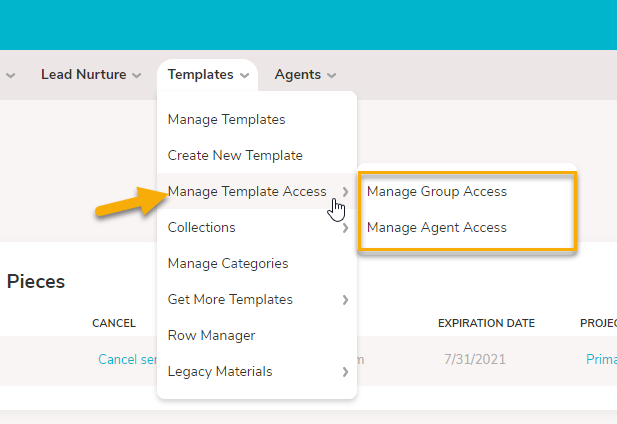Open the Templates dropdown menu

click(208, 75)
